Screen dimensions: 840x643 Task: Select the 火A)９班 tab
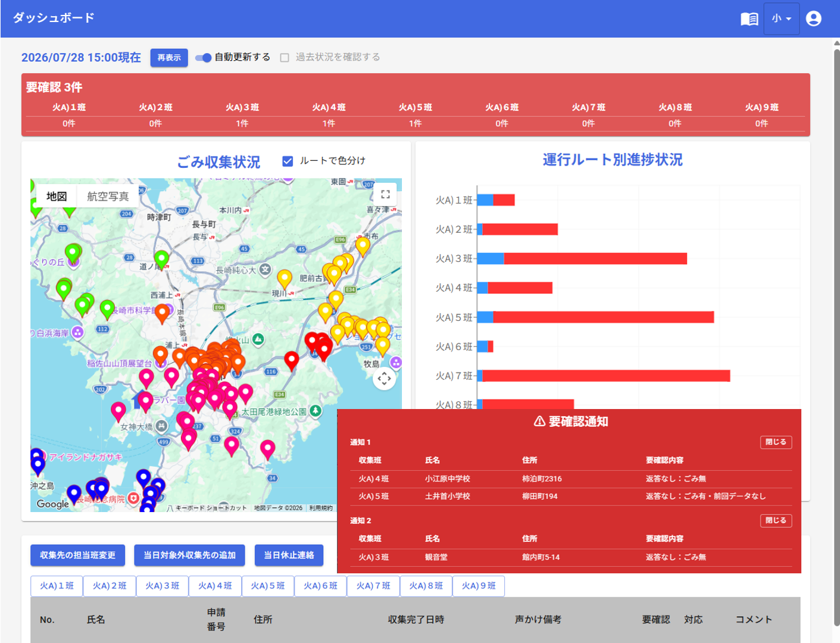pyautogui.click(x=479, y=586)
